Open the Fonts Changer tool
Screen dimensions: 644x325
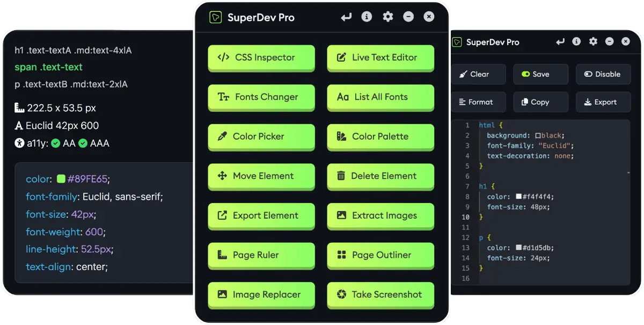[261, 97]
